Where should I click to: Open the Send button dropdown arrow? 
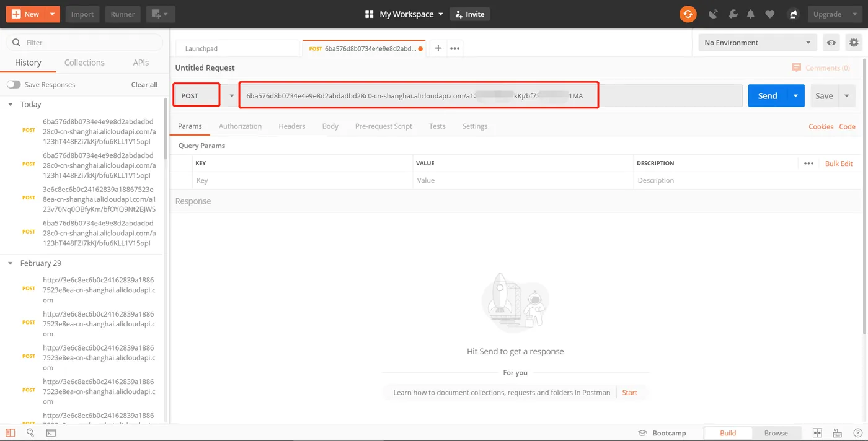[x=795, y=96]
